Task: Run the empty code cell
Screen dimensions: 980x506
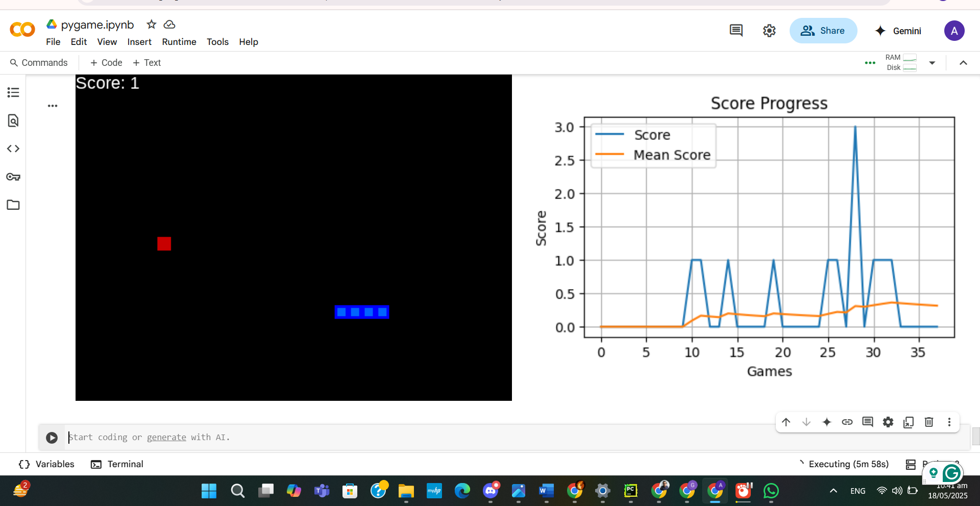Action: 52,438
